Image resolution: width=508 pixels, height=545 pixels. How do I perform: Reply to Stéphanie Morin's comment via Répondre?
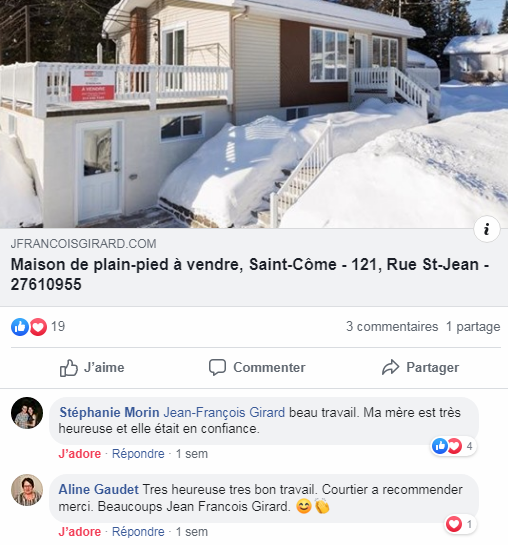(x=138, y=454)
